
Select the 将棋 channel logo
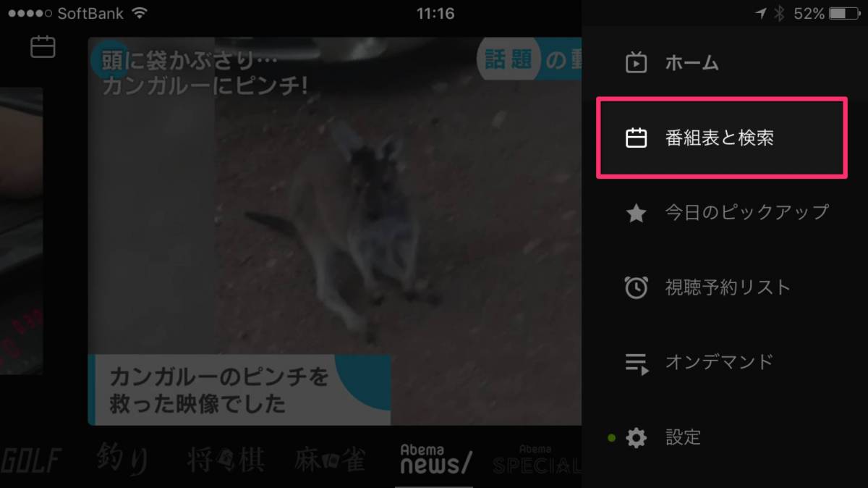point(226,460)
